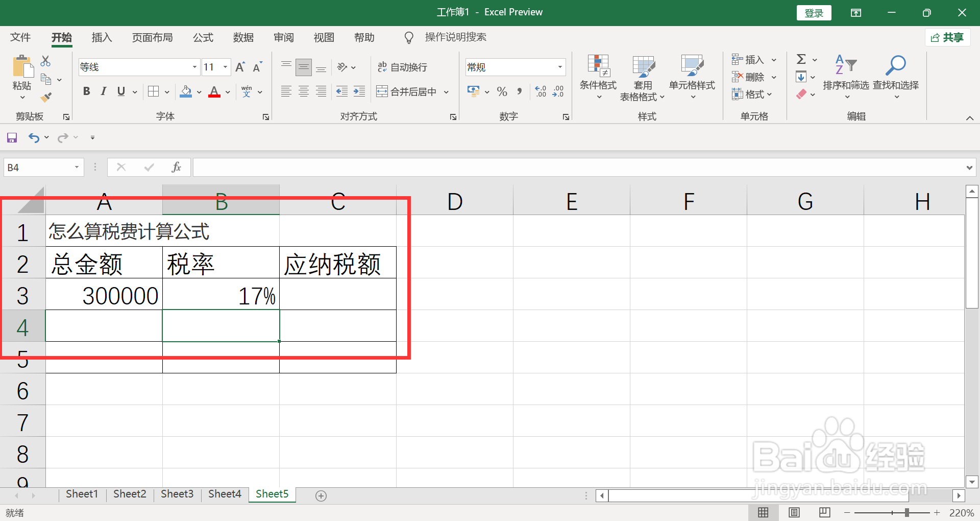
Task: Open 查找和选择 find and select
Action: coord(896,77)
